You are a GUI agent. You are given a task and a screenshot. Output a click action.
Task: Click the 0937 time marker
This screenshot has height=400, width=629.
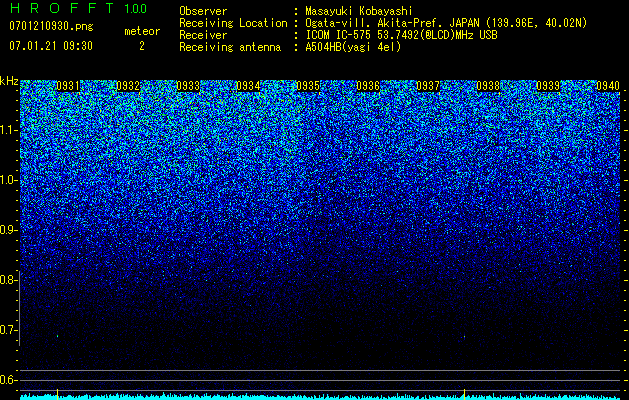tap(428, 86)
